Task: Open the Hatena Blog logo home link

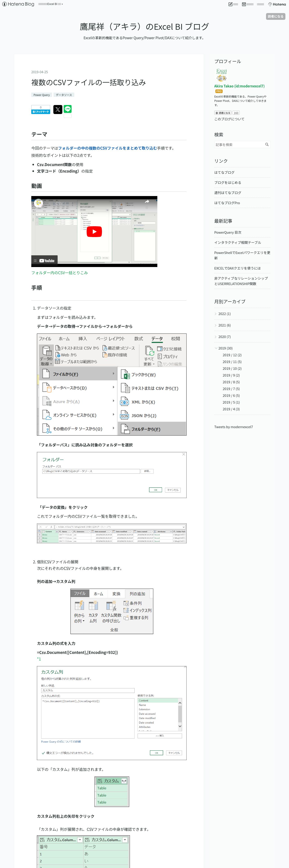Action: 18,4
